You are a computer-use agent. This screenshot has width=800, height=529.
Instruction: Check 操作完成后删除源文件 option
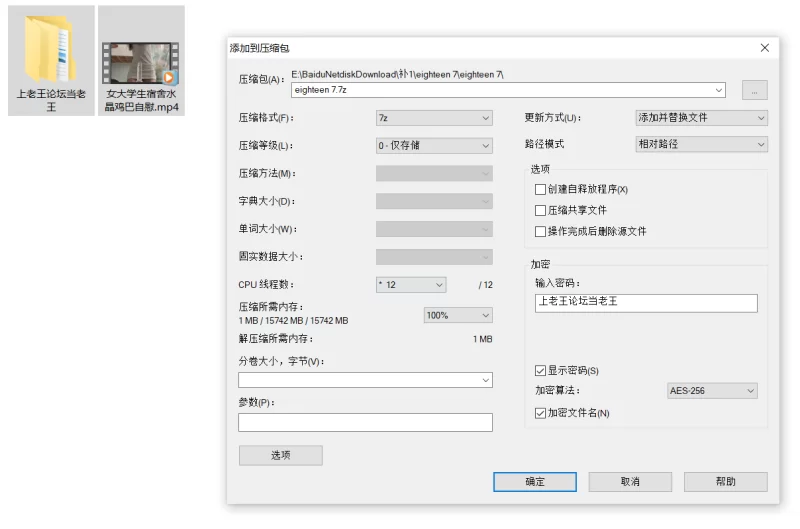(541, 231)
